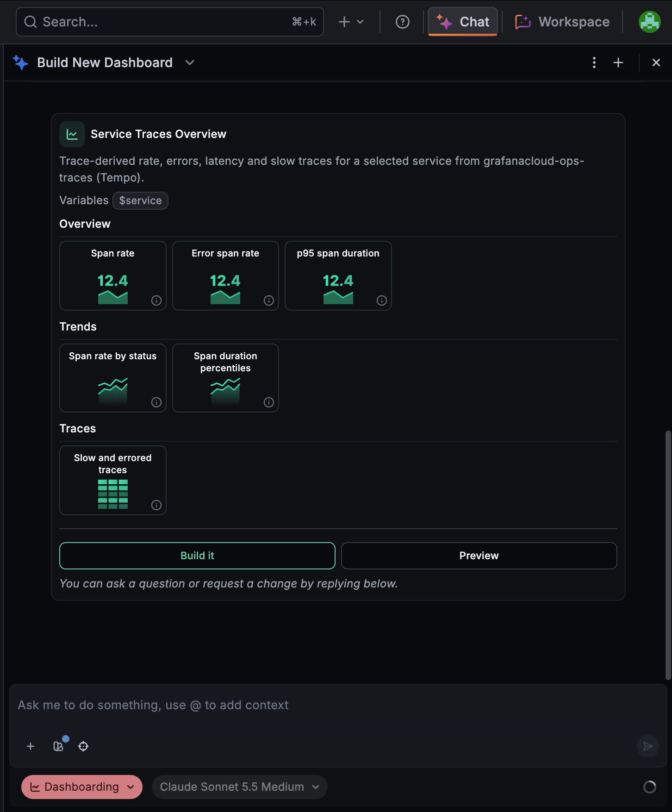The image size is (672, 812).
Task: Click the Traces section heading
Action: pos(78,429)
